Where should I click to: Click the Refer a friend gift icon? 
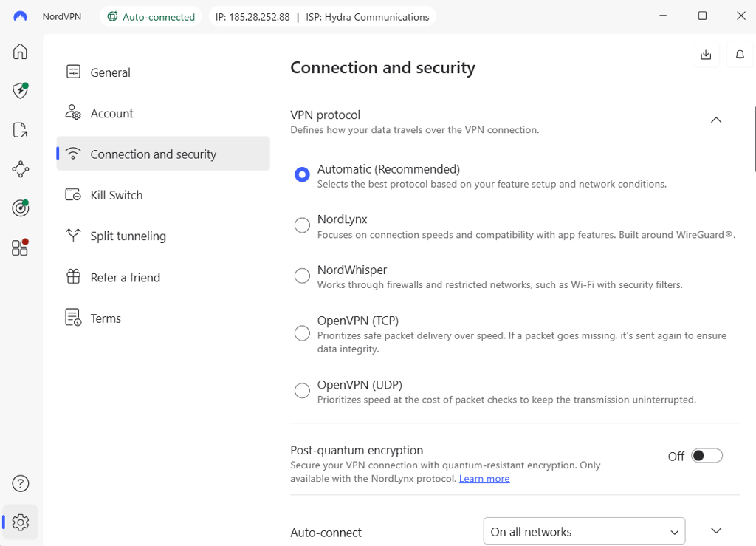73,277
